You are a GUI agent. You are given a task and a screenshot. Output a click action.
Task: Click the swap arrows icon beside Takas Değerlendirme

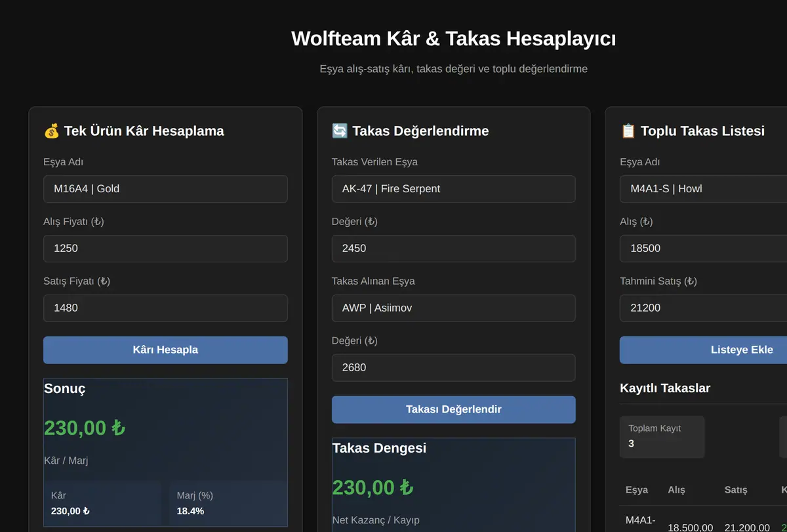340,131
